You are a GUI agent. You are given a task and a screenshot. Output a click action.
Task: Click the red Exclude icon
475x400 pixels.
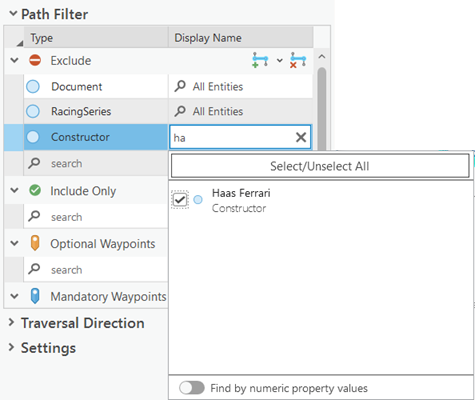tap(35, 60)
